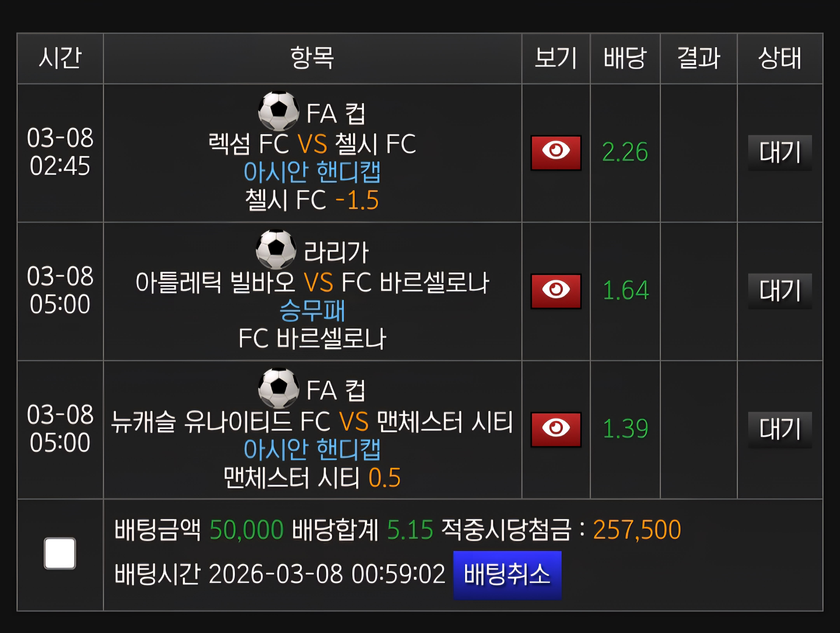Click 대기 status button for Wrexham match
This screenshot has height=633, width=840.
(x=780, y=152)
